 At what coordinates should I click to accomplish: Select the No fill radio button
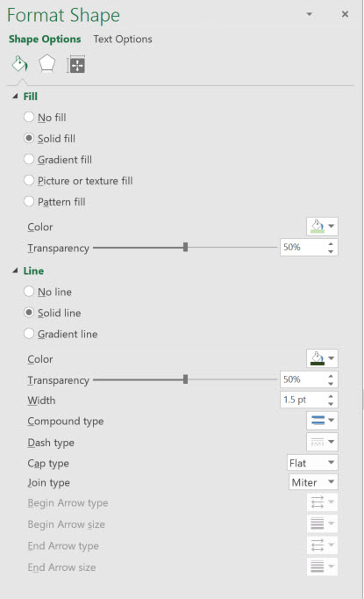[29, 117]
